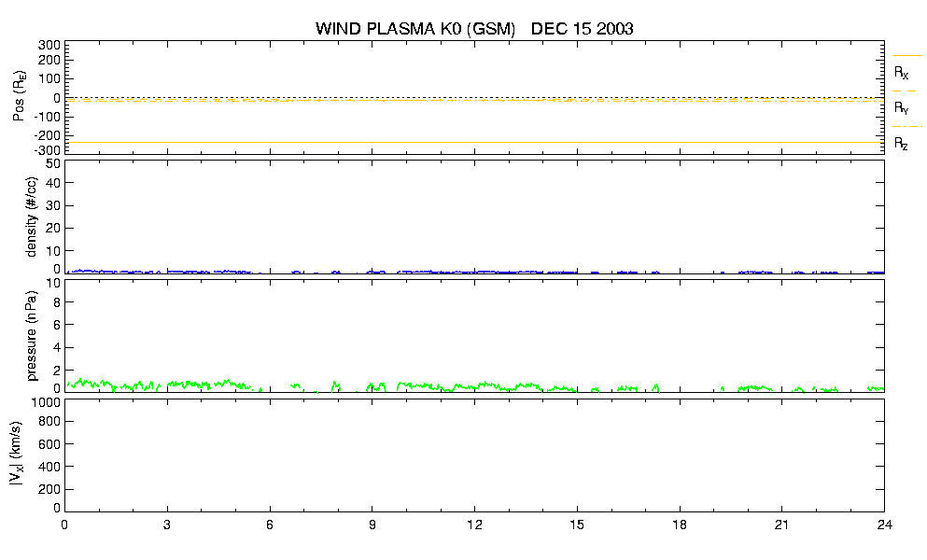Click hour 6 label on time axis
Image resolution: width=927 pixels, height=560 pixels.
(x=270, y=525)
